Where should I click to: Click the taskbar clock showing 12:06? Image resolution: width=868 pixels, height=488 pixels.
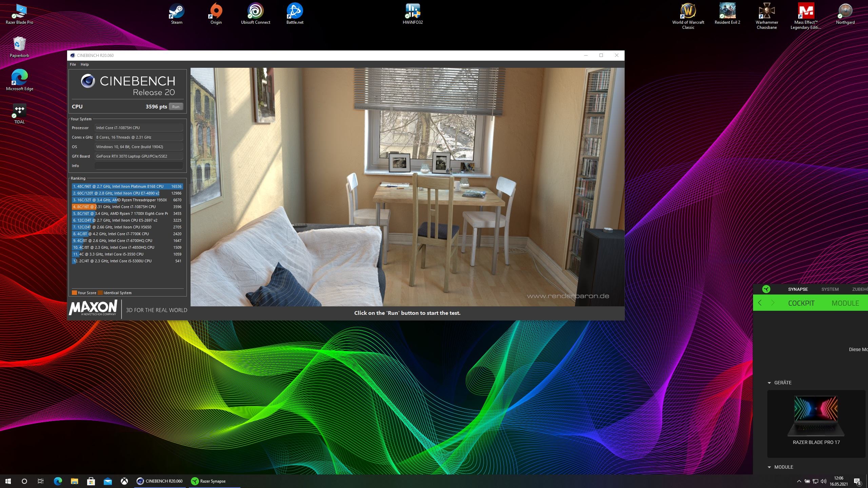[839, 481]
